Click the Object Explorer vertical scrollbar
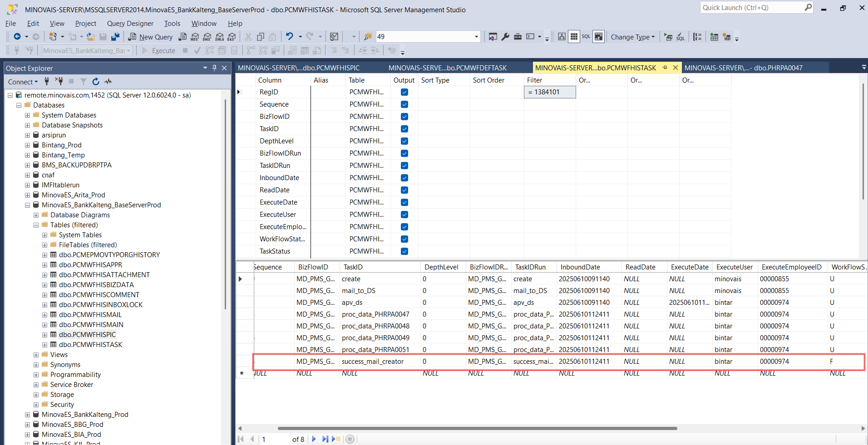Image resolution: width=868 pixels, height=445 pixels. (x=225, y=204)
